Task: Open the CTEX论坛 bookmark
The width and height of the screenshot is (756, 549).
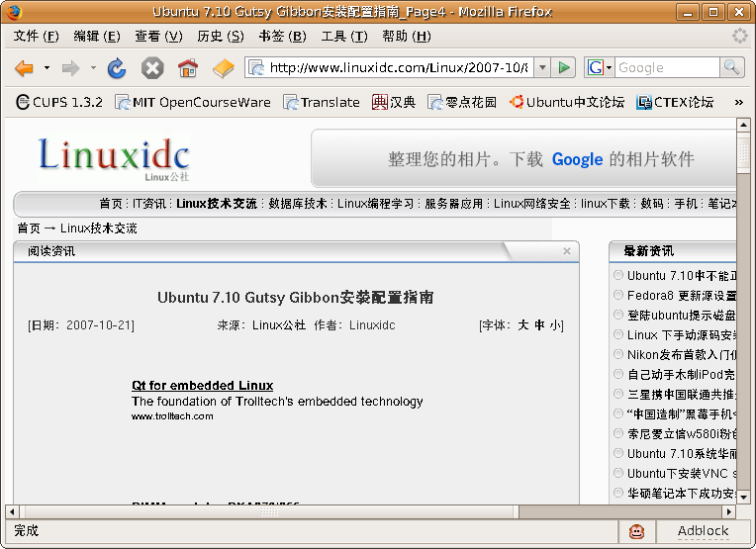Action: click(675, 102)
